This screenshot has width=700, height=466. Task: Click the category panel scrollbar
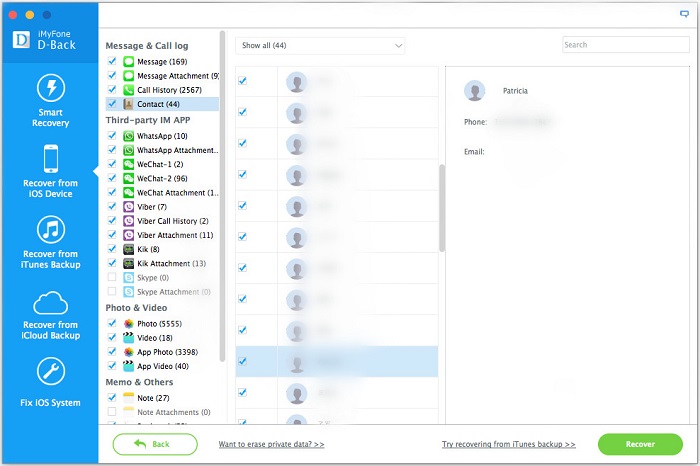(x=222, y=196)
